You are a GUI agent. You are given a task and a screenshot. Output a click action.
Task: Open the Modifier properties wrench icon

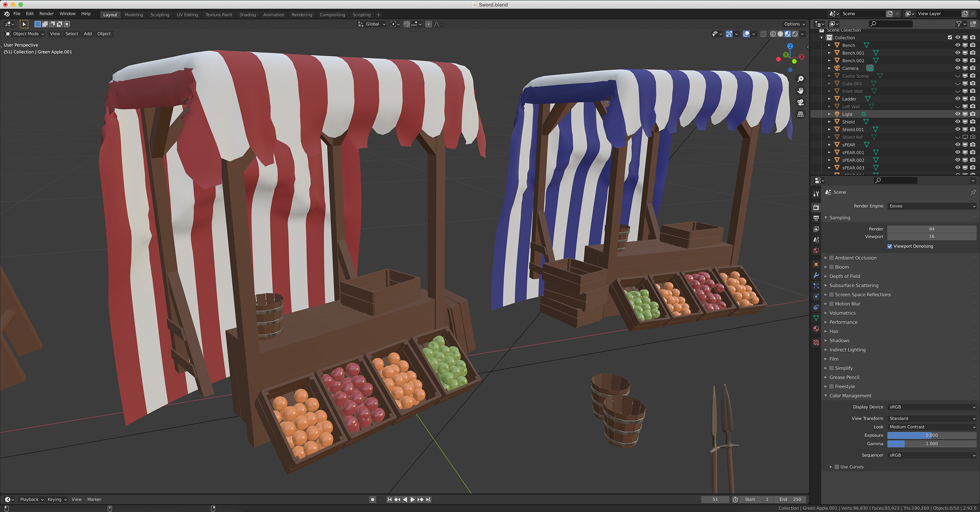tap(816, 275)
